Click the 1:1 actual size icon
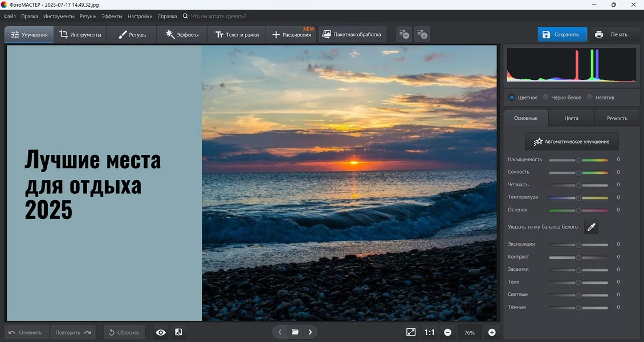The image size is (644, 342). tap(429, 332)
